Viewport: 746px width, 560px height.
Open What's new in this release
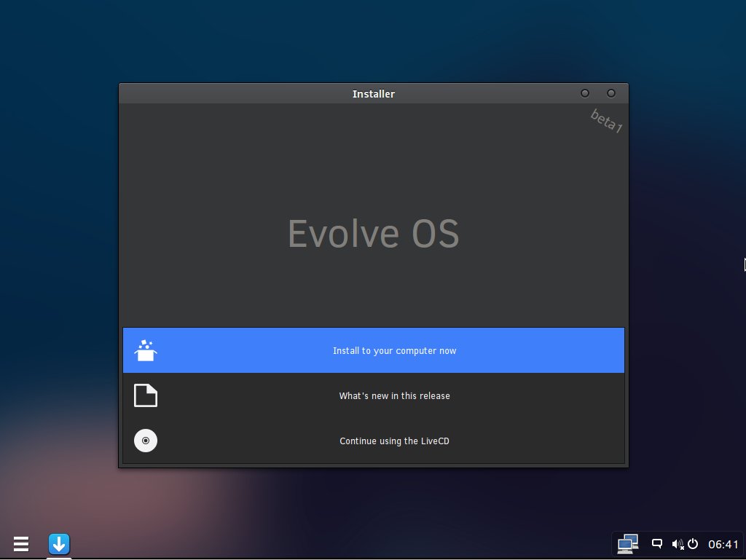[x=374, y=395]
